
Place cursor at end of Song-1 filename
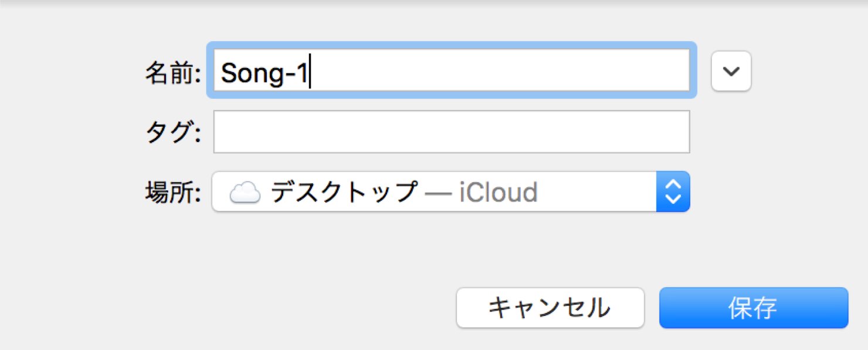(310, 72)
